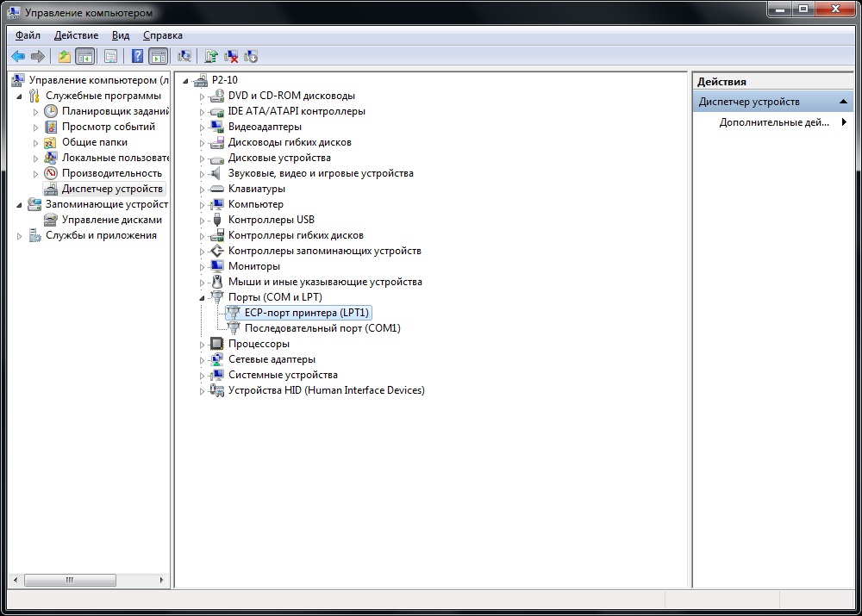
Task: Minimize the Управление компьютером window
Action: point(779,9)
